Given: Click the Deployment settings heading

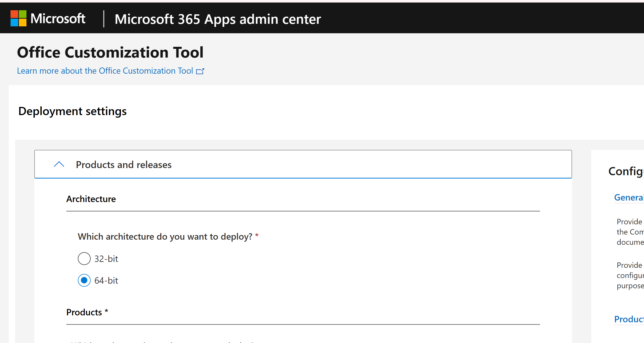Looking at the screenshot, I should [x=72, y=111].
